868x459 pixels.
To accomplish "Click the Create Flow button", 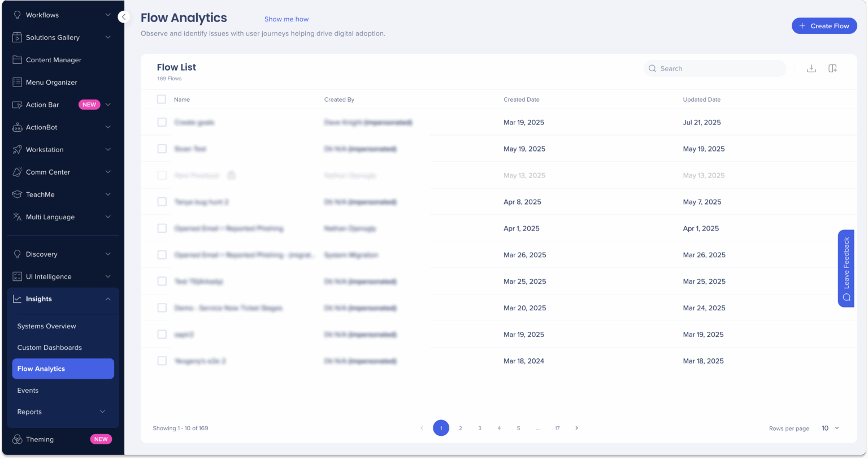I will click(x=824, y=25).
